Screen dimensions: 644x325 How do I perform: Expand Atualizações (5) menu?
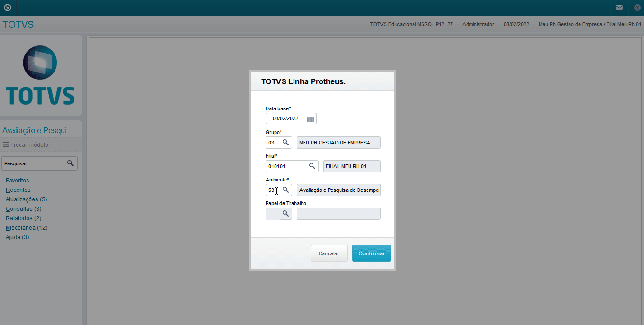click(x=26, y=199)
